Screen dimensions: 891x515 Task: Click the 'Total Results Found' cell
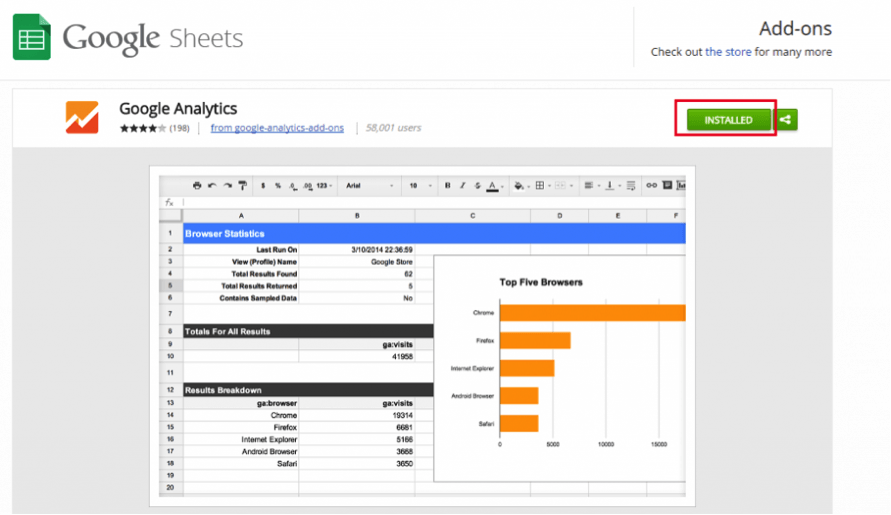pos(241,274)
